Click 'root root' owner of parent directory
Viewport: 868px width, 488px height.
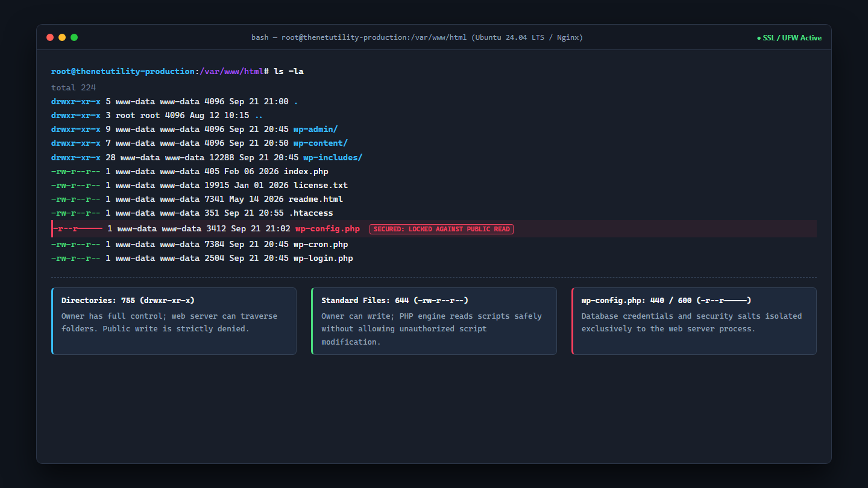[x=138, y=115]
